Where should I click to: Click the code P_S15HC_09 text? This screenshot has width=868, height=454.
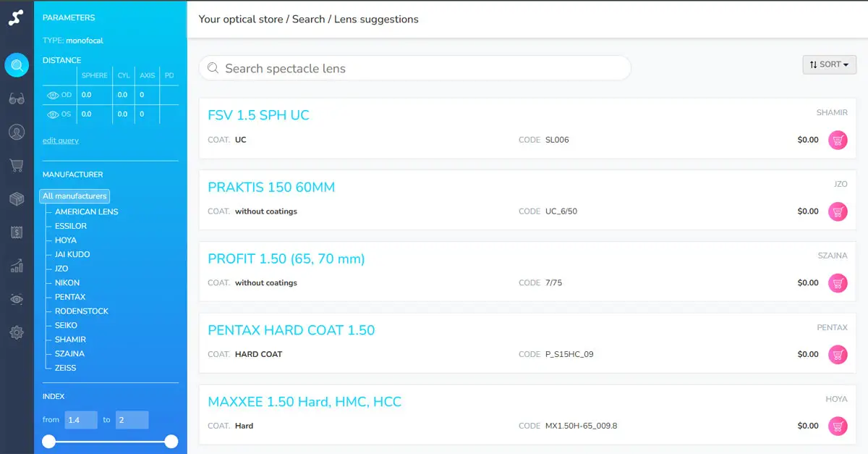point(569,355)
